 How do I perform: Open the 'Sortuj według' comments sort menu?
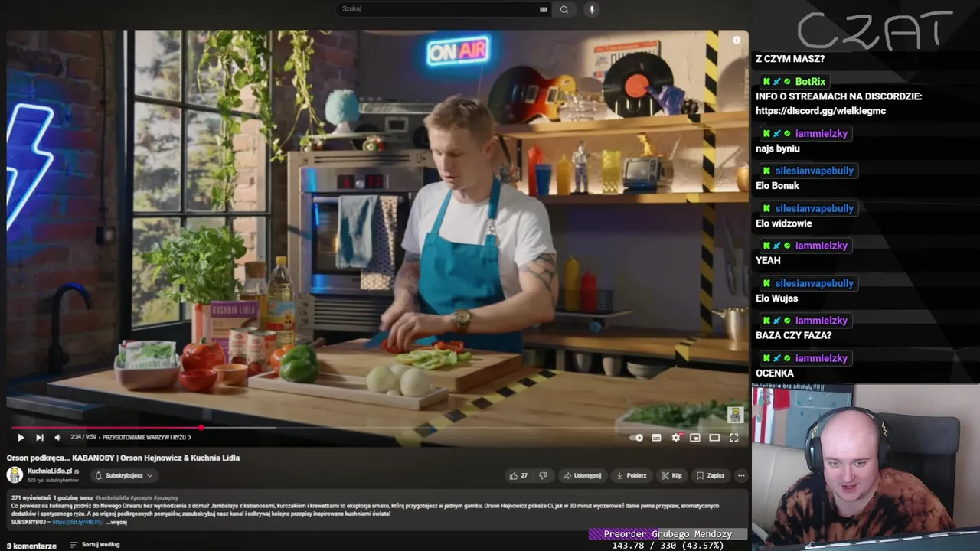tap(95, 545)
